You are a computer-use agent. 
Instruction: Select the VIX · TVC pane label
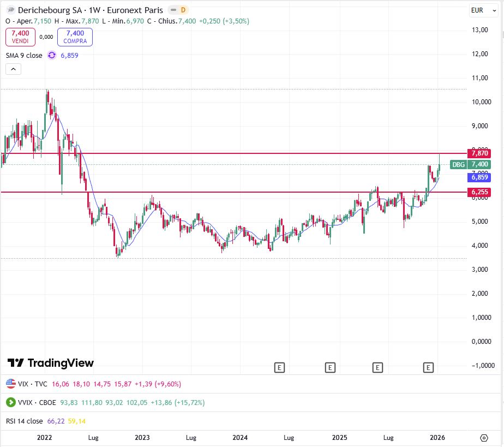tap(33, 384)
